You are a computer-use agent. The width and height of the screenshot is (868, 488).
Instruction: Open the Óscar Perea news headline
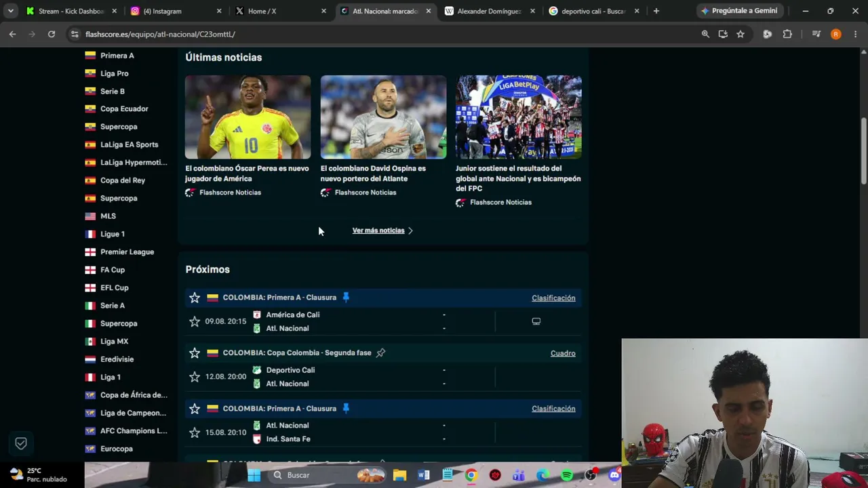247,174
